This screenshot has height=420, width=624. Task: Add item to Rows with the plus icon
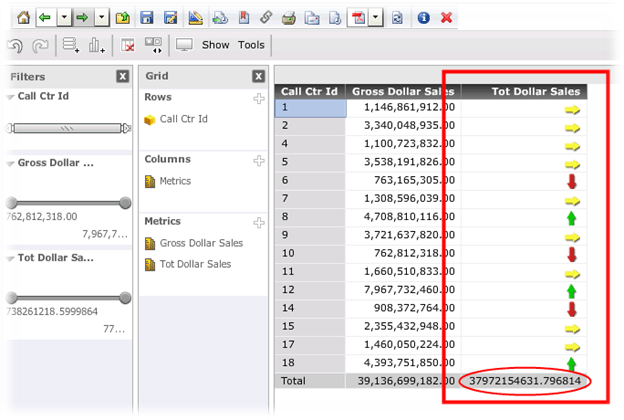(x=259, y=98)
